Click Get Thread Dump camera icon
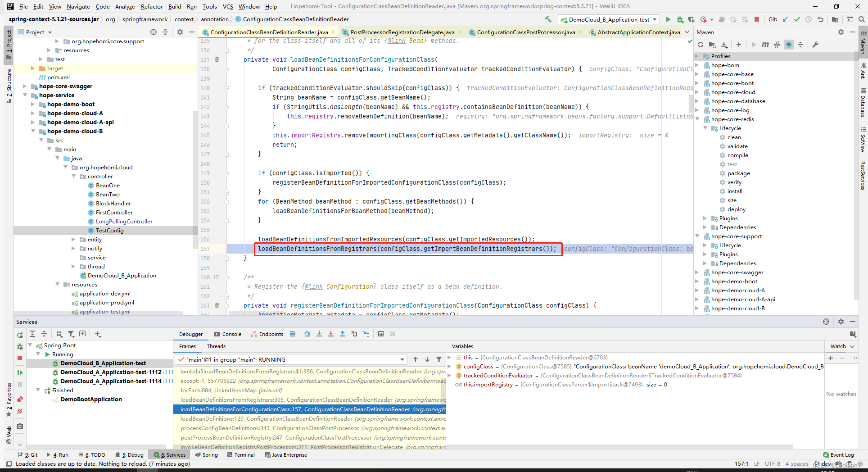Screen dimensions: 868x472 click(x=20, y=426)
